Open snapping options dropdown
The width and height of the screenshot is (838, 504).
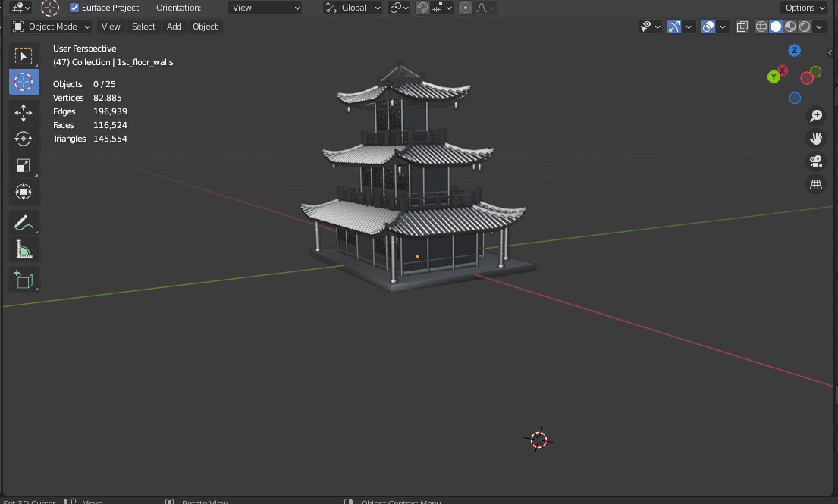(442, 8)
